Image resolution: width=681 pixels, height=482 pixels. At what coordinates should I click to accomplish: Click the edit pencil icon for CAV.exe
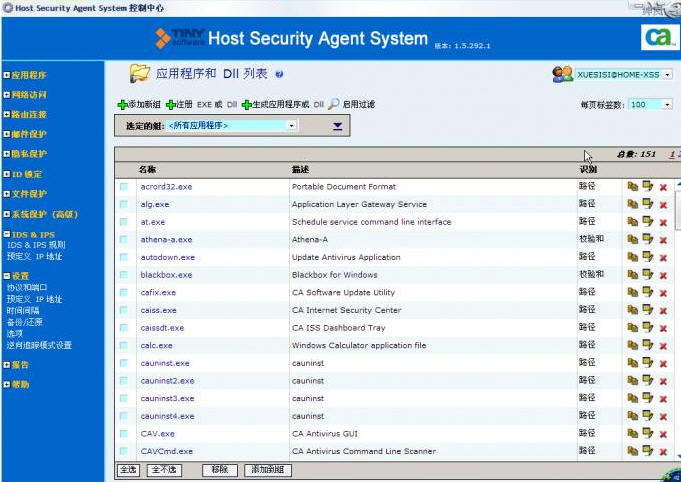click(x=648, y=433)
